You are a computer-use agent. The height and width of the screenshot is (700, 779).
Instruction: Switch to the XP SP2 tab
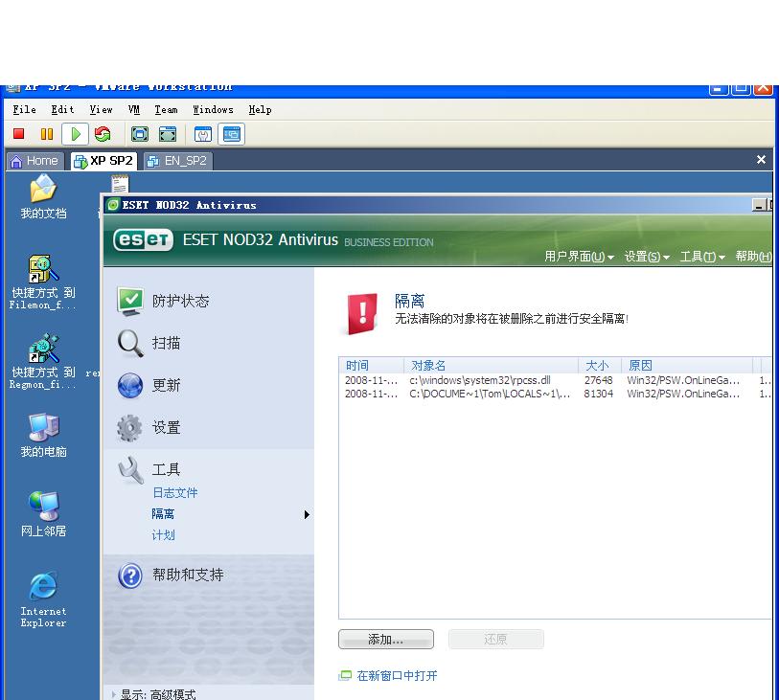point(104,161)
